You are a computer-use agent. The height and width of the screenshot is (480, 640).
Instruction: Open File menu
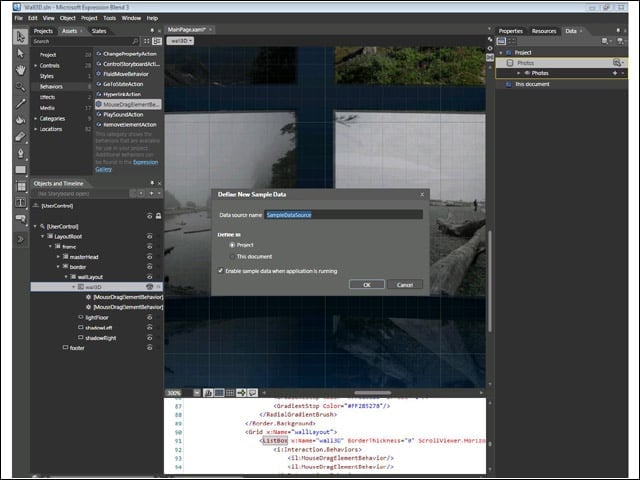(19, 18)
